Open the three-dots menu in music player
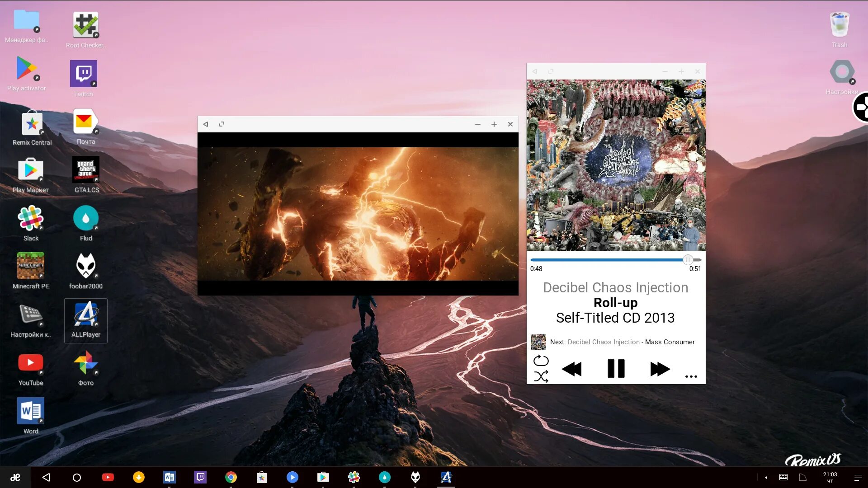The height and width of the screenshot is (488, 868). point(691,376)
